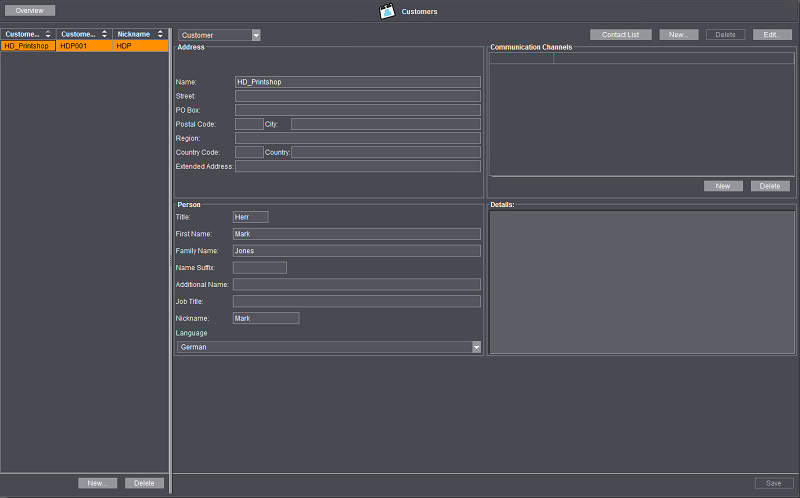Delete selected customer below the customer list
Screen dimensions: 800x498
[x=144, y=483]
